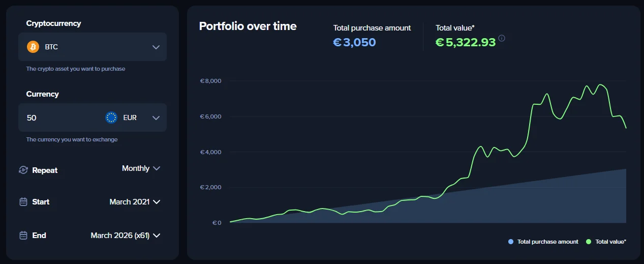Click the EUR flag icon
The image size is (644, 264).
111,118
